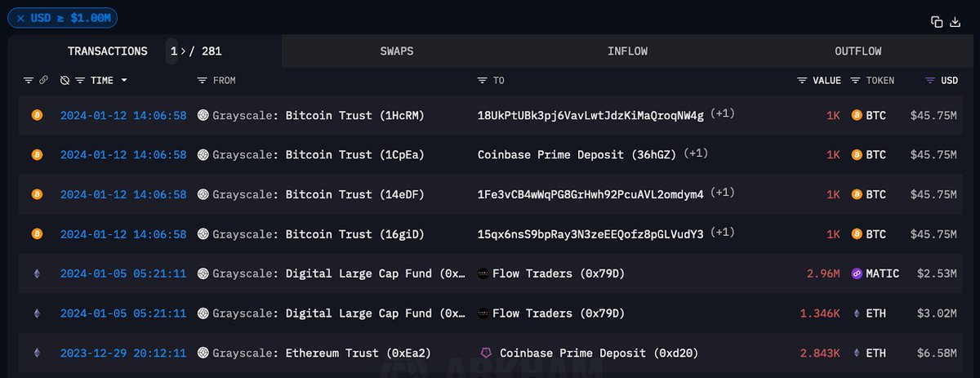Toggle the clock icon beside the TIME column
980x378 pixels.
tap(65, 81)
